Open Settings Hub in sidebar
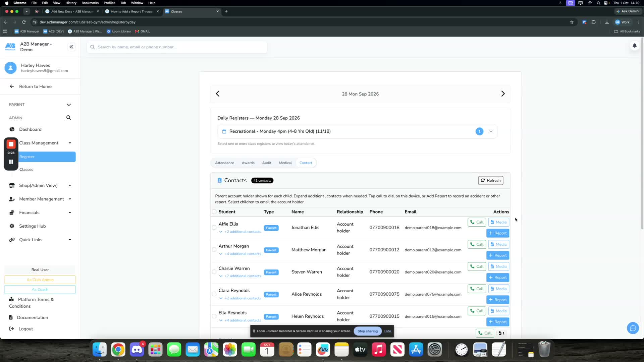This screenshot has width=644, height=362. pyautogui.click(x=32, y=226)
